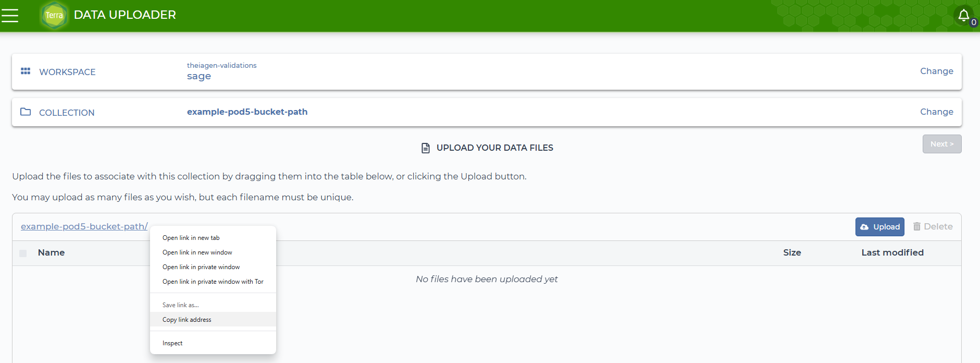Select Open link in new tab

[x=191, y=238]
